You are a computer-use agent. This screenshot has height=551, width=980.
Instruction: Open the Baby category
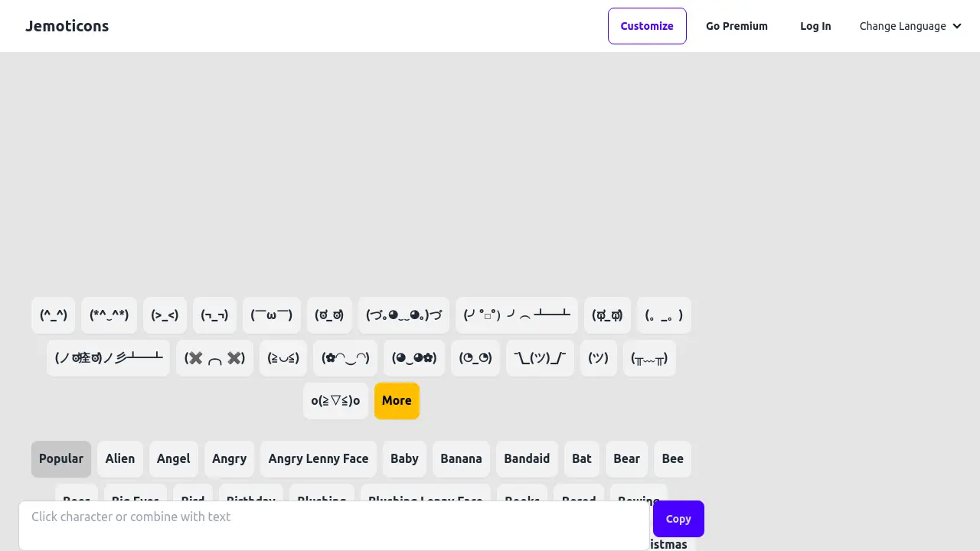pyautogui.click(x=404, y=459)
